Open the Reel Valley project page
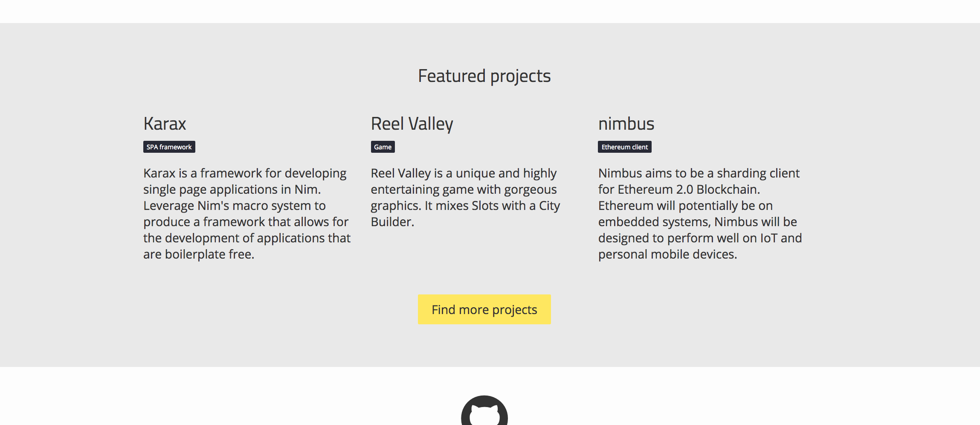980x425 pixels. point(412,124)
